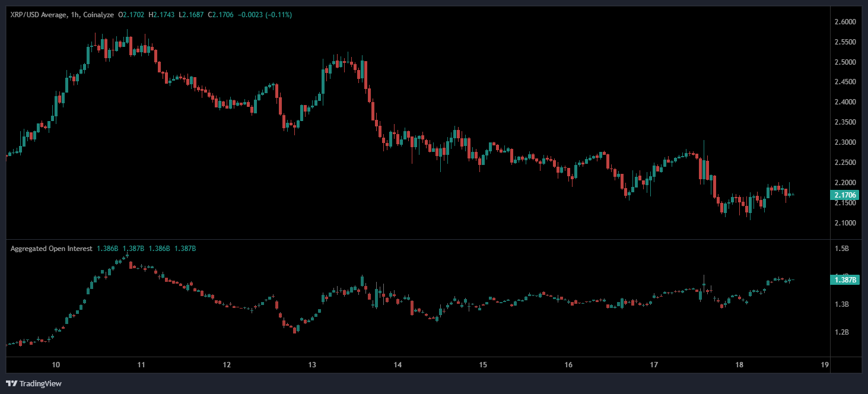Click the TradingView wordmark text
This screenshot has width=868, height=394.
[40, 383]
